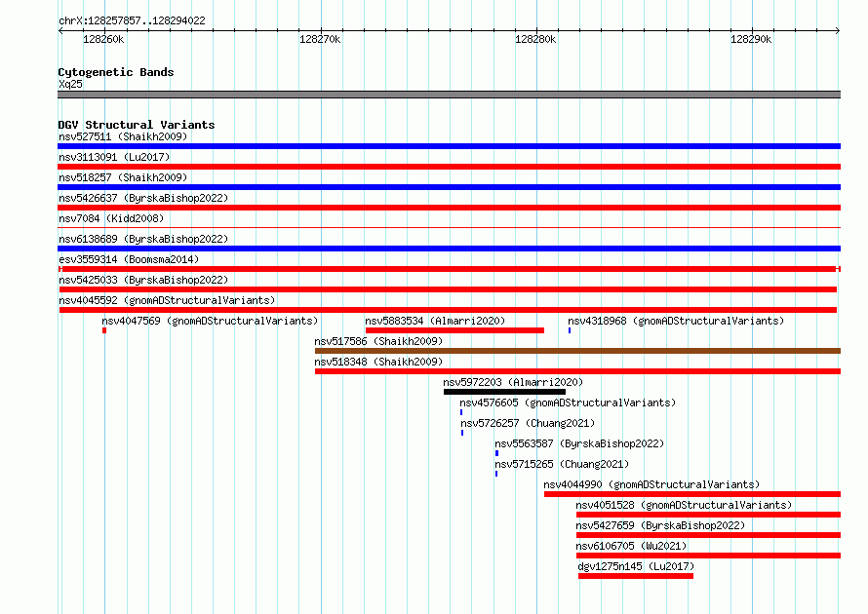The width and height of the screenshot is (868, 614).
Task: Click the 128260k ruler tick label
Action: 103,39
